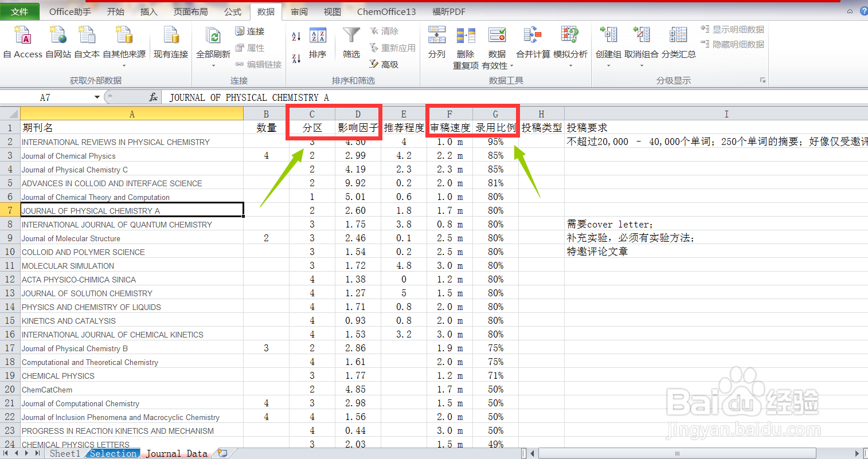Click the 期刊名 header cell
The height and width of the screenshot is (459, 868).
click(x=132, y=128)
